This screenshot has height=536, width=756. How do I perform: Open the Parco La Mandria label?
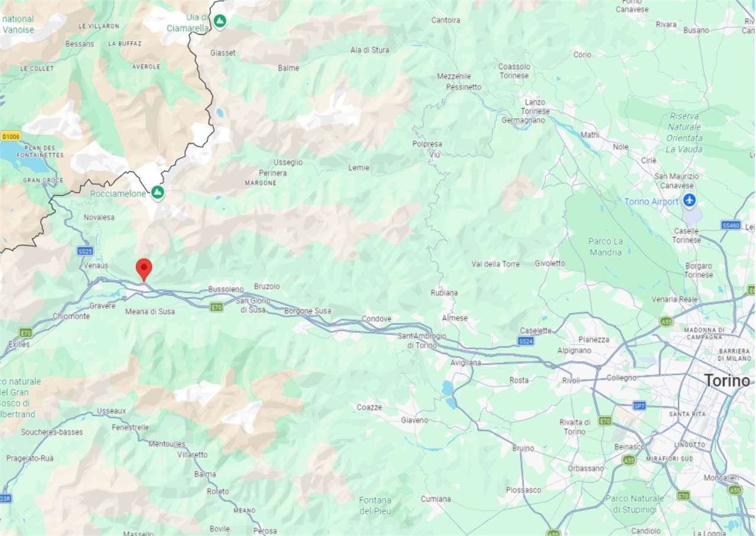click(605, 247)
